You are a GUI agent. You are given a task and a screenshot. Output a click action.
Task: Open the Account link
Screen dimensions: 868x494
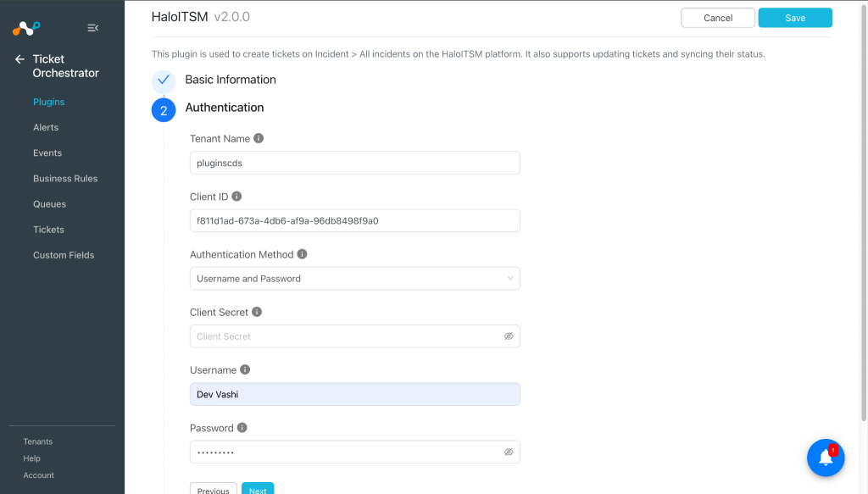point(39,475)
